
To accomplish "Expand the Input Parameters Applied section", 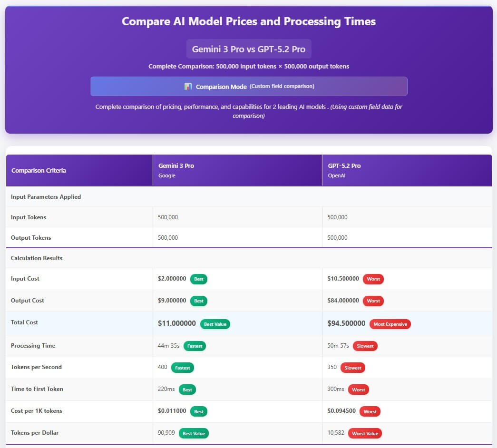I will click(45, 196).
